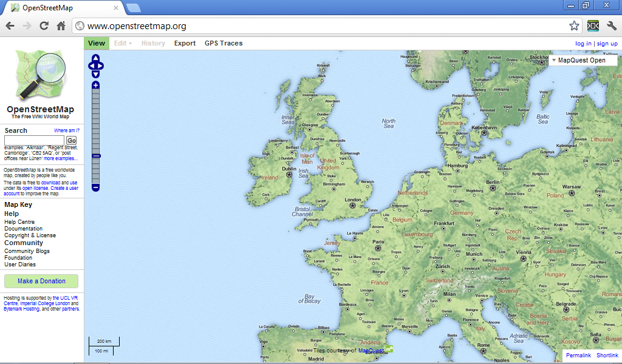Click the Shortlink link
The height and width of the screenshot is (364, 622).
[x=607, y=356]
